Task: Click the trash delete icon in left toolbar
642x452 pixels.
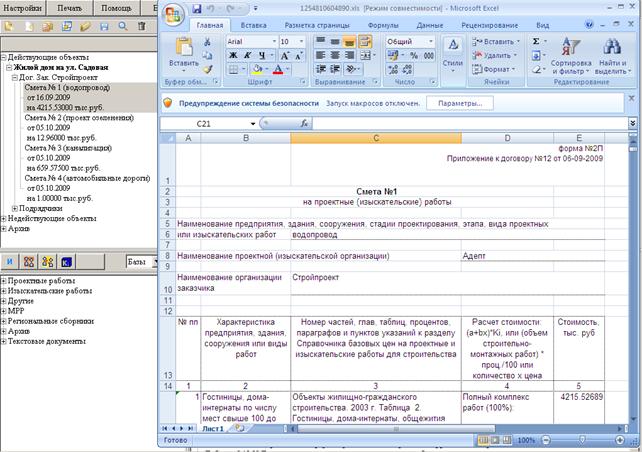Action: click(x=142, y=26)
